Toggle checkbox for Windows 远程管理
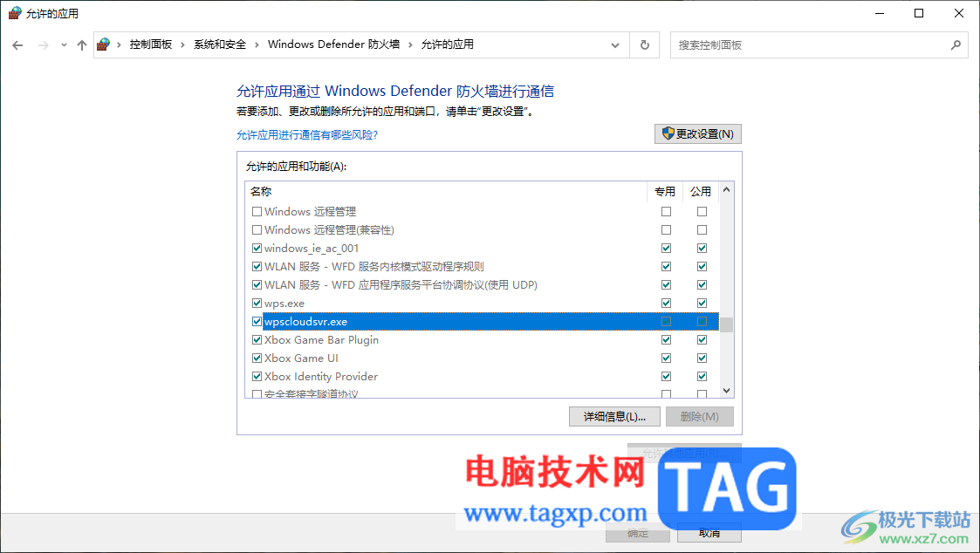Screen dimensions: 980x553 (x=257, y=212)
